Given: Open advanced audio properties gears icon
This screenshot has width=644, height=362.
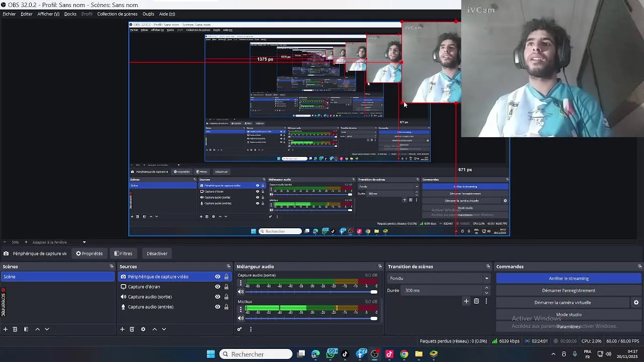Looking at the screenshot, I should (x=239, y=329).
